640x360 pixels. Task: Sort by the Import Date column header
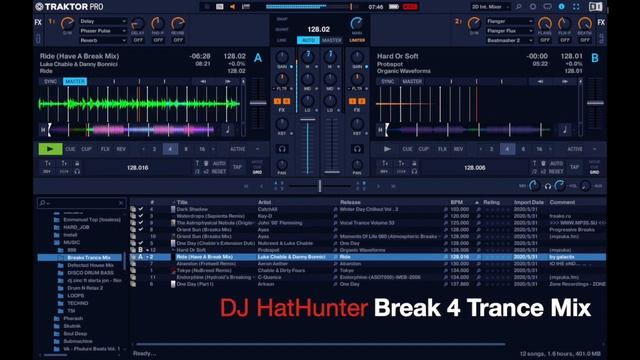[529, 202]
